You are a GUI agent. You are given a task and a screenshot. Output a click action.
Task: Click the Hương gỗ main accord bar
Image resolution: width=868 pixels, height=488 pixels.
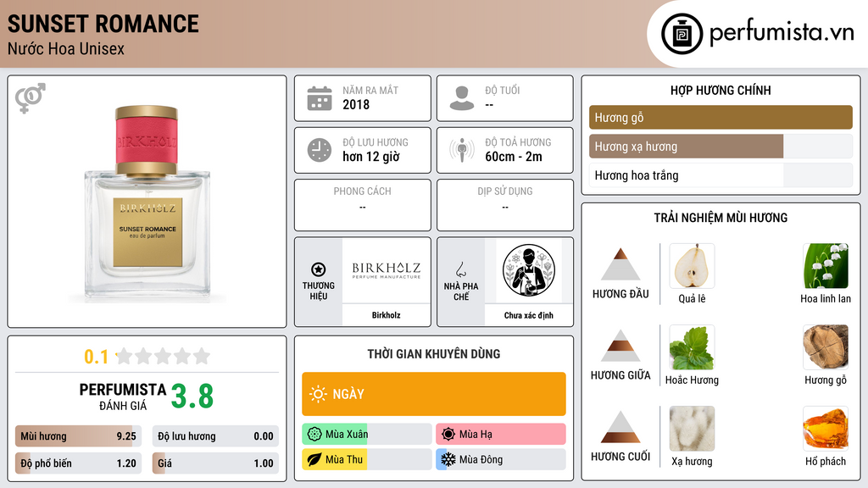(721, 117)
